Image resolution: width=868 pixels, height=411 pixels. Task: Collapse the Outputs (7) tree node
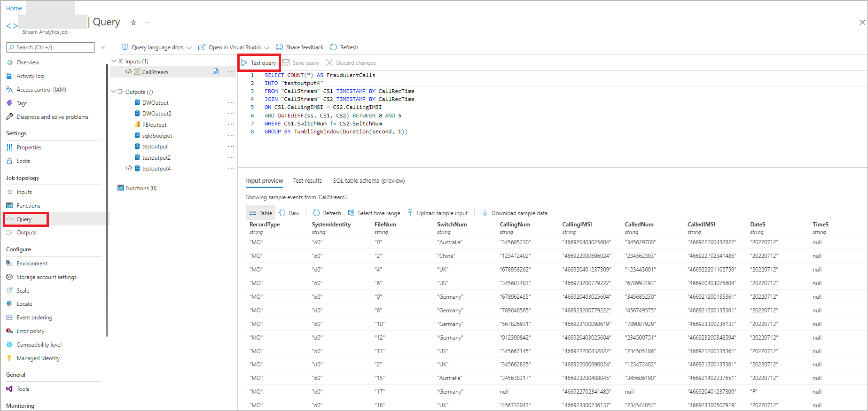114,92
